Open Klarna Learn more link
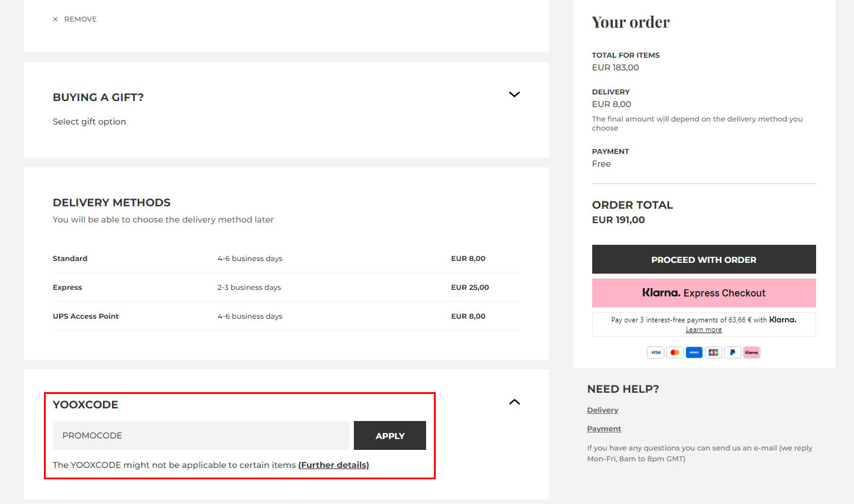This screenshot has width=854, height=504. (704, 330)
